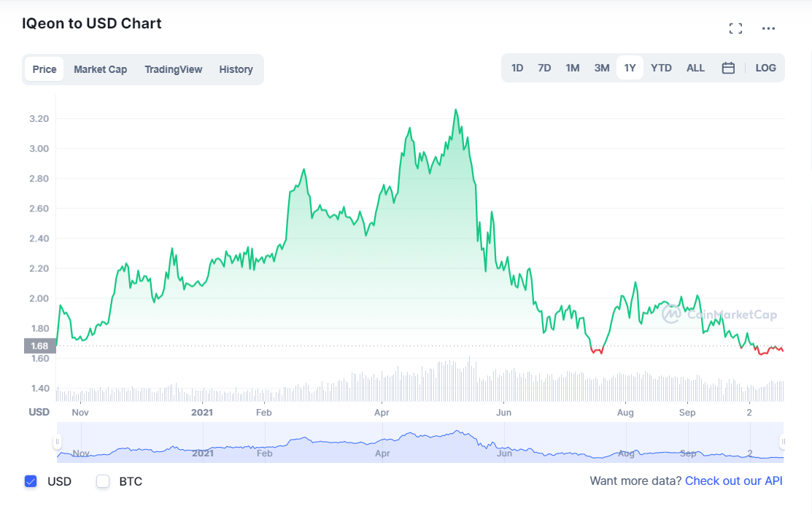Follow the Check out our API link
This screenshot has width=812, height=514.
[734, 481]
